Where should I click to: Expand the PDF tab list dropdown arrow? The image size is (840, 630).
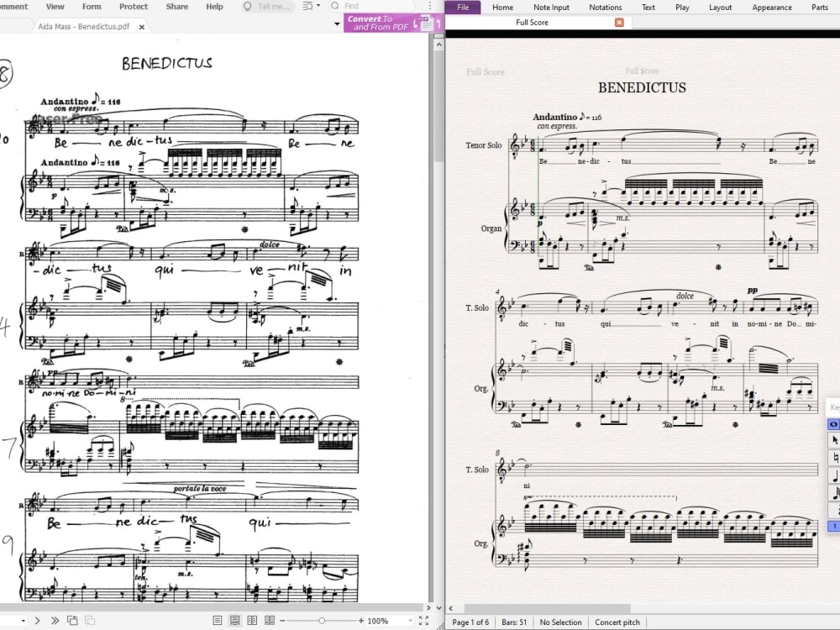click(x=337, y=24)
